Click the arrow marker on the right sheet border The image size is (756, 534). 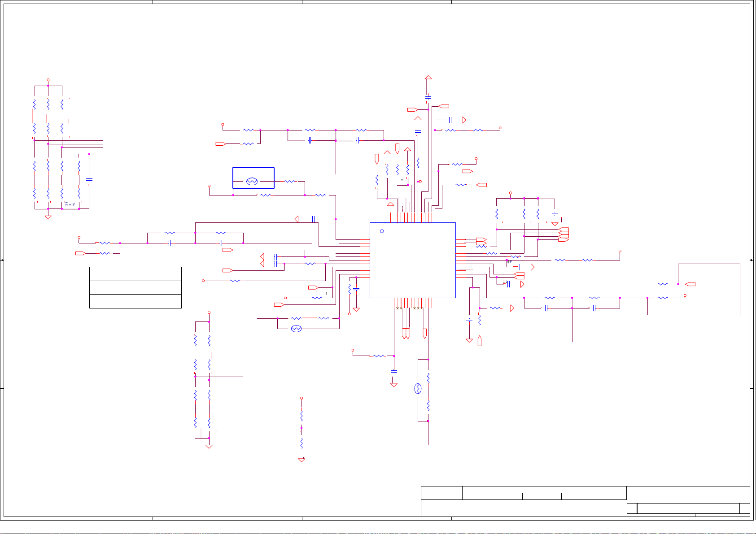pos(752,260)
